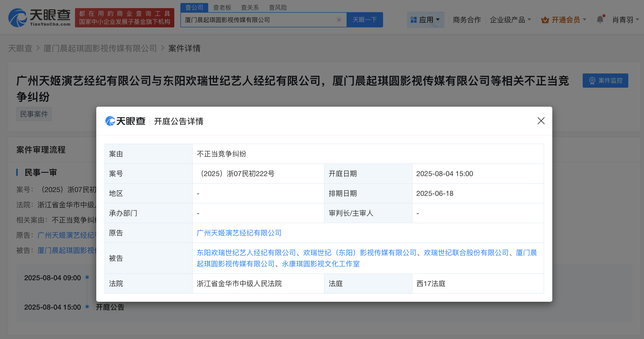Select the 民事案件 tag
644x339 pixels.
point(34,114)
